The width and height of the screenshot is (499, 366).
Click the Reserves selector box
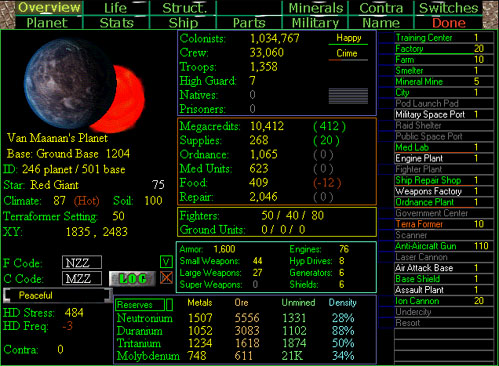[x=140, y=305]
